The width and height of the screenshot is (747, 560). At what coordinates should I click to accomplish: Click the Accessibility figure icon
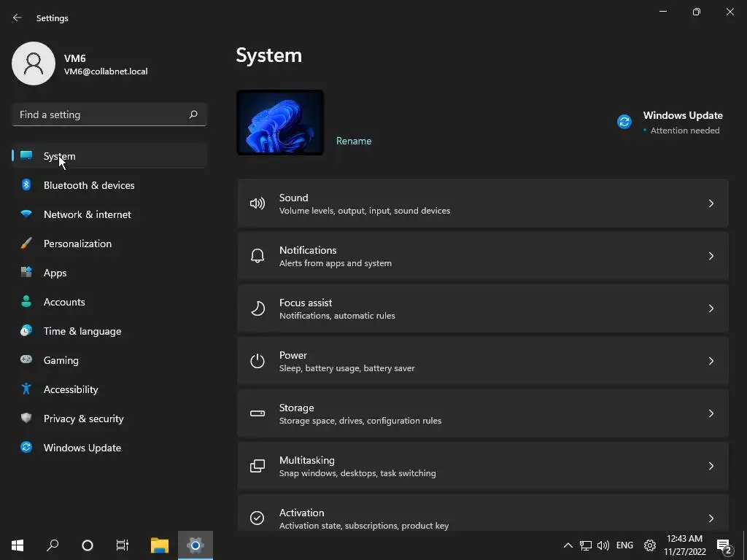[26, 389]
